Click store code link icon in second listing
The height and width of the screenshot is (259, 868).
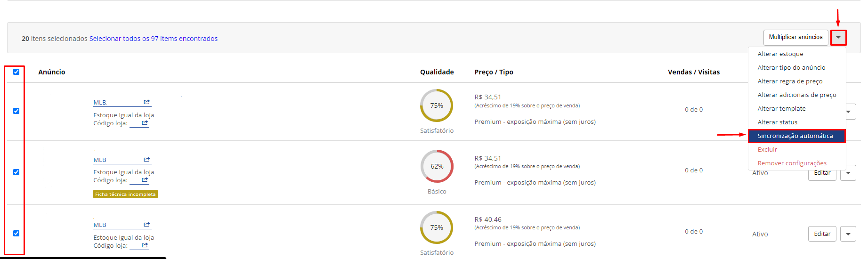click(145, 179)
